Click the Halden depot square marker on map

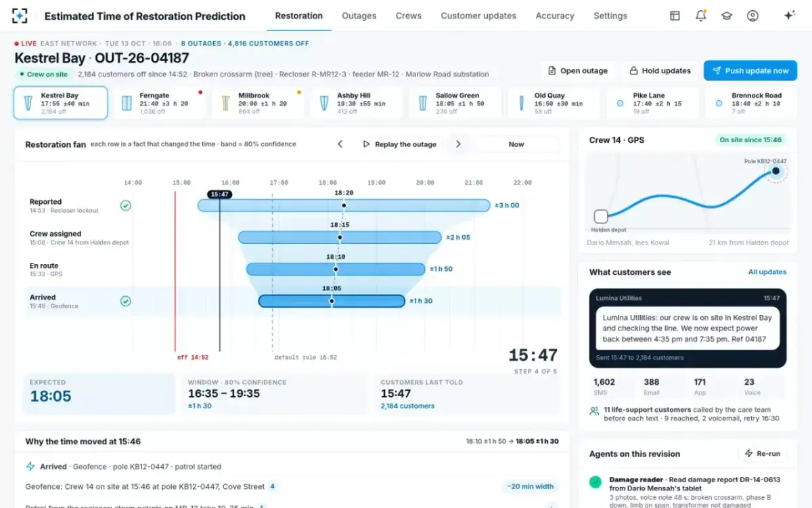click(x=601, y=217)
